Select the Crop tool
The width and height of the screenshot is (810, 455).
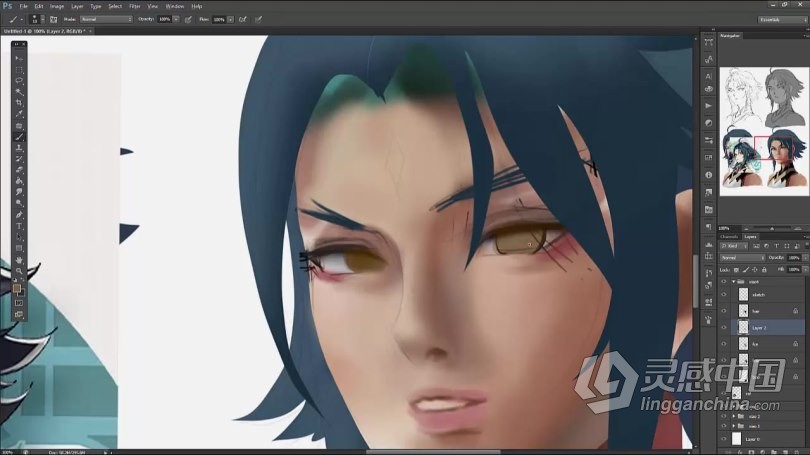click(x=19, y=103)
